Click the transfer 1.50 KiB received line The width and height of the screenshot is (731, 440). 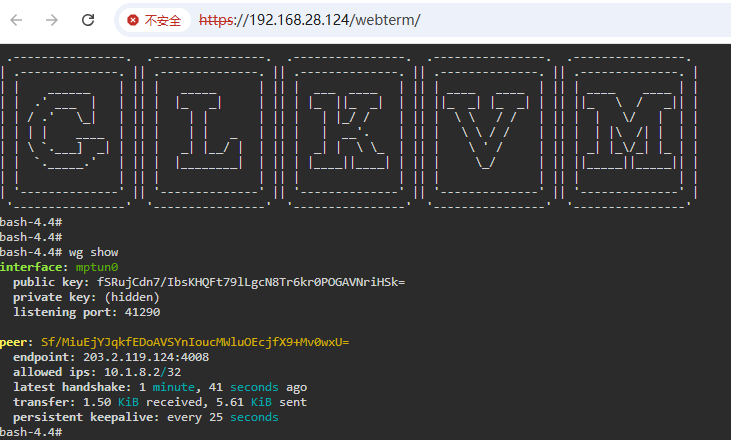pyautogui.click(x=160, y=402)
